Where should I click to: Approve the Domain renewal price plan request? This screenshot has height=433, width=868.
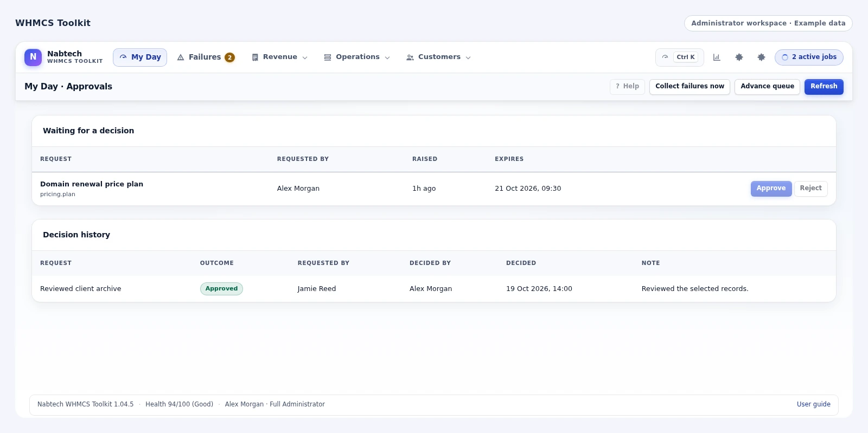(771, 189)
